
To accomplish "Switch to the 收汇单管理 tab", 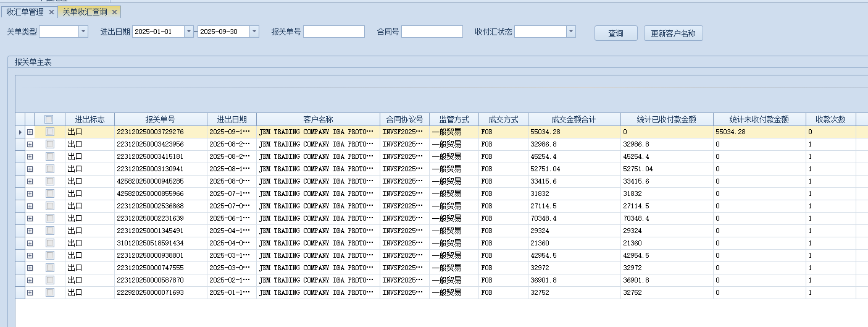I will (25, 12).
